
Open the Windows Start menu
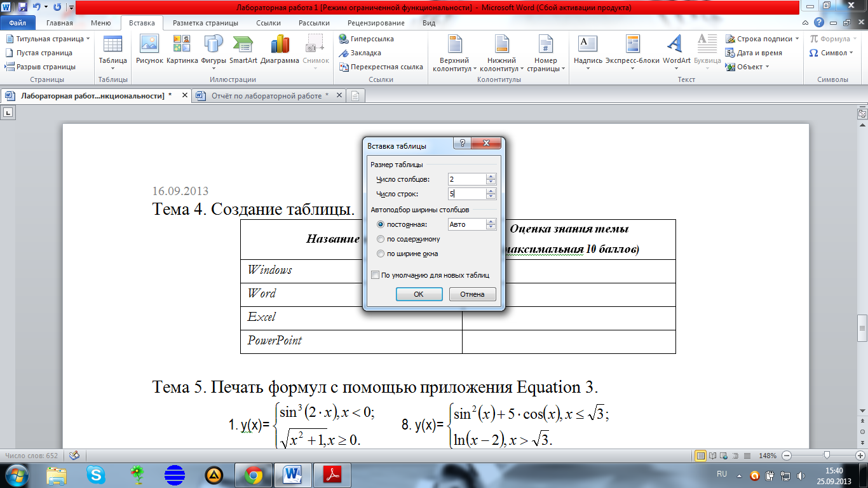(15, 475)
